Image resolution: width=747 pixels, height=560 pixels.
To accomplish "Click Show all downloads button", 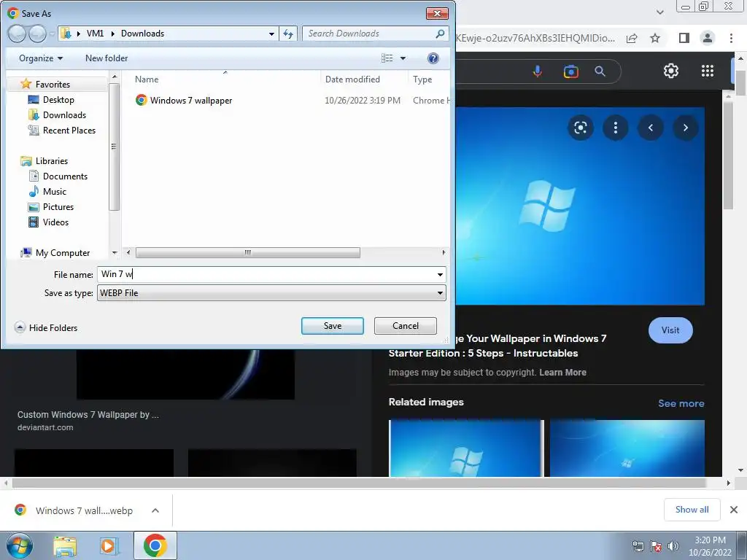I will pyautogui.click(x=692, y=510).
